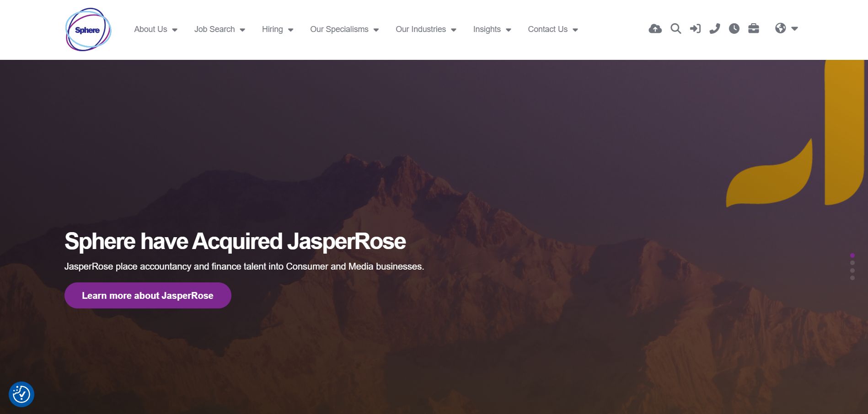Select the active carousel dot on the right
The height and width of the screenshot is (414, 868).
pyautogui.click(x=852, y=255)
